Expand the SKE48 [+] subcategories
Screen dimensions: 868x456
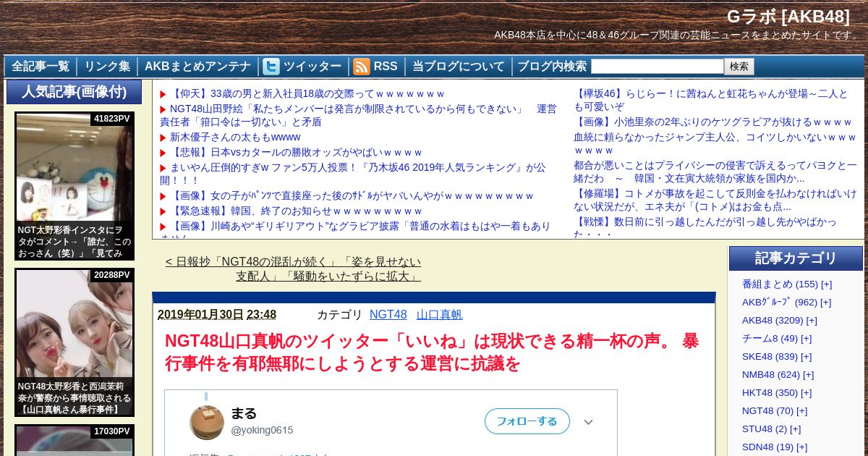(806, 356)
